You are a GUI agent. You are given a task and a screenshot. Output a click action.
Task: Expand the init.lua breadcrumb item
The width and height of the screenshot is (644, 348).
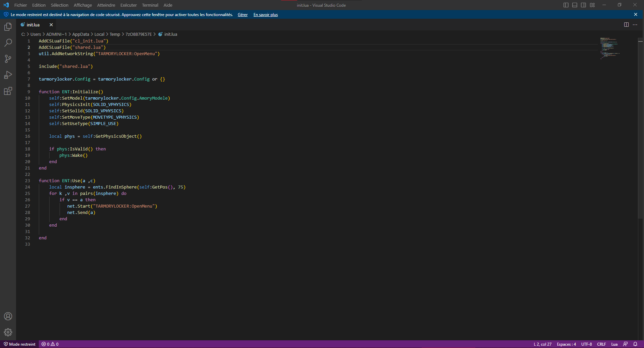click(x=168, y=34)
